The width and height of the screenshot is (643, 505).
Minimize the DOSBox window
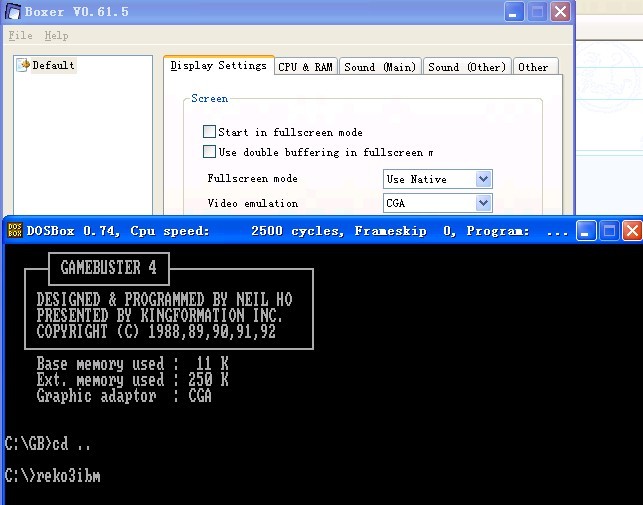tap(585, 231)
